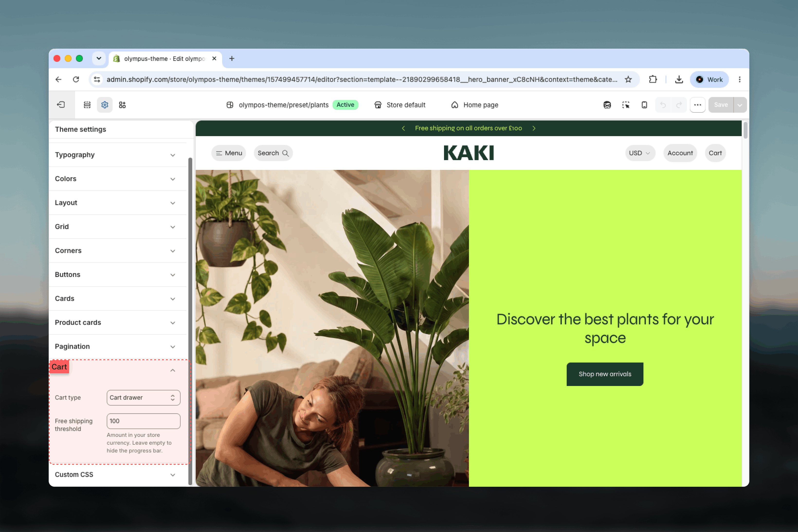Expand the Colors settings section
Image resolution: width=798 pixels, height=532 pixels.
click(x=118, y=179)
